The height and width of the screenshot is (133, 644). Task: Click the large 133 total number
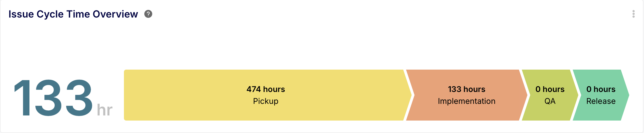53,98
